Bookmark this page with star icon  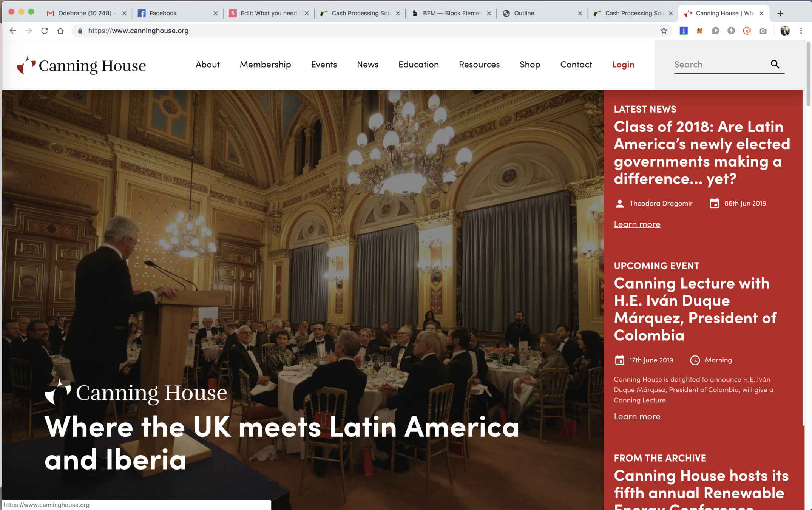(x=664, y=31)
